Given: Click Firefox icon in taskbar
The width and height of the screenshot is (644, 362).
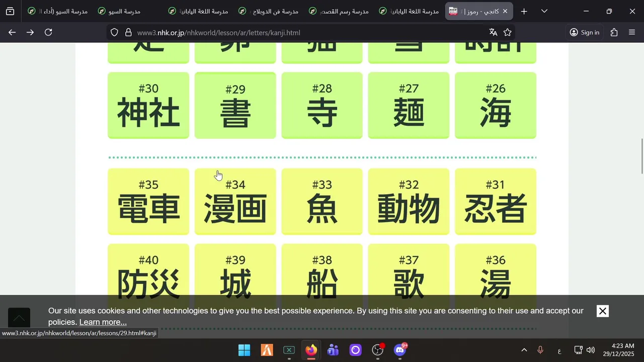Looking at the screenshot, I should coord(311,350).
